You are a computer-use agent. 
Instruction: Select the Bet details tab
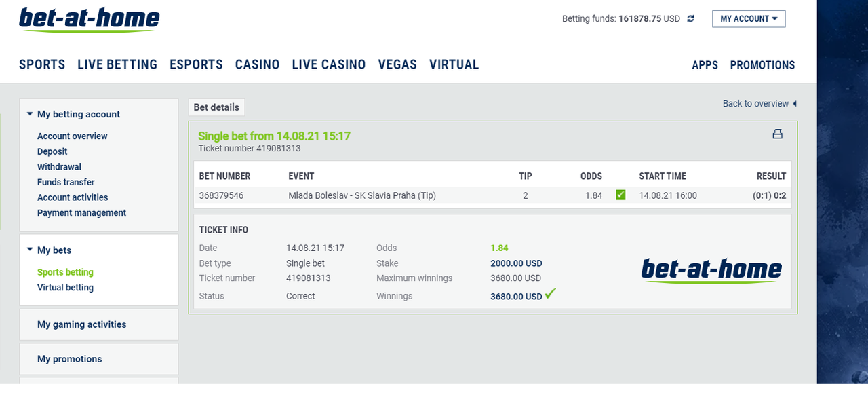click(x=216, y=107)
